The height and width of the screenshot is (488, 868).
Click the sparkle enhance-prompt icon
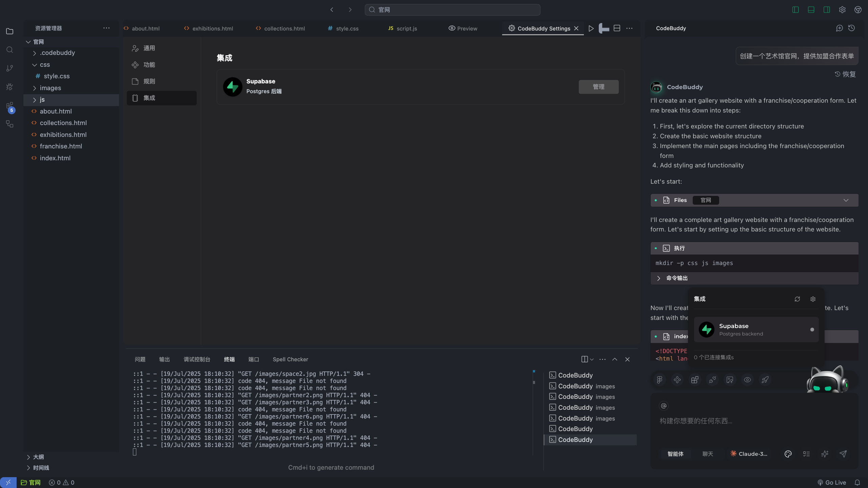825,454
